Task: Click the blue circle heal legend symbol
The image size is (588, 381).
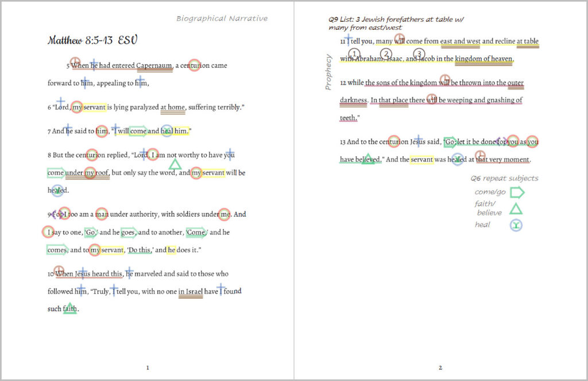Action: click(x=516, y=225)
